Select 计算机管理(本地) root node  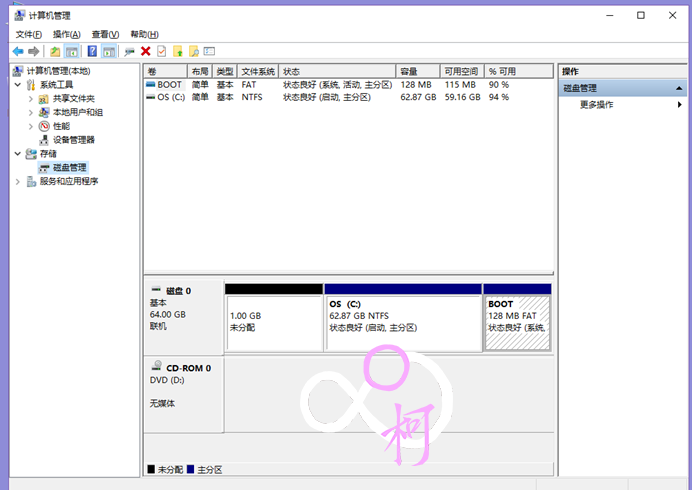pyautogui.click(x=58, y=71)
